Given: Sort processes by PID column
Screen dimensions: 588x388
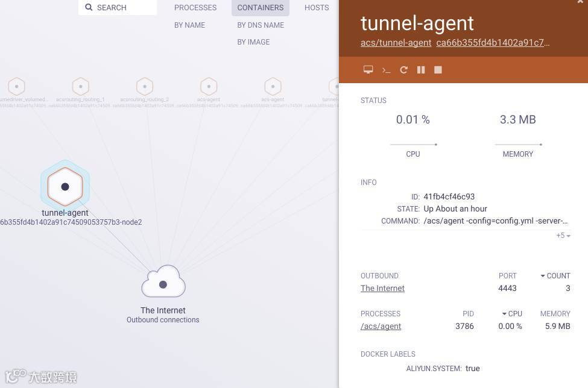Looking at the screenshot, I should [x=468, y=313].
